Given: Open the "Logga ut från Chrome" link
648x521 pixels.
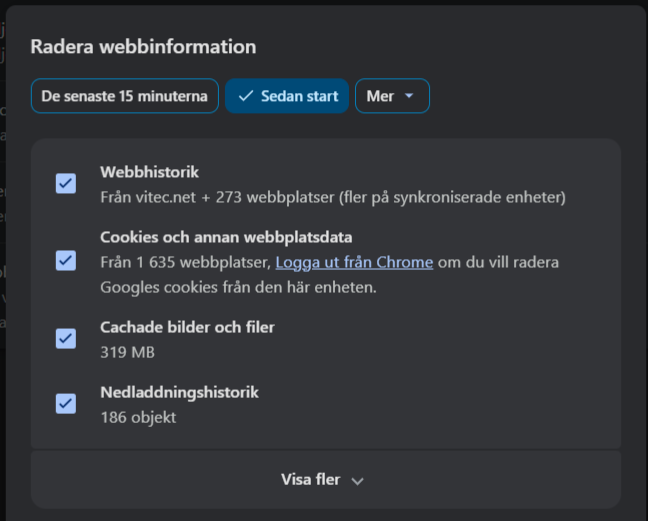Looking at the screenshot, I should click(354, 263).
